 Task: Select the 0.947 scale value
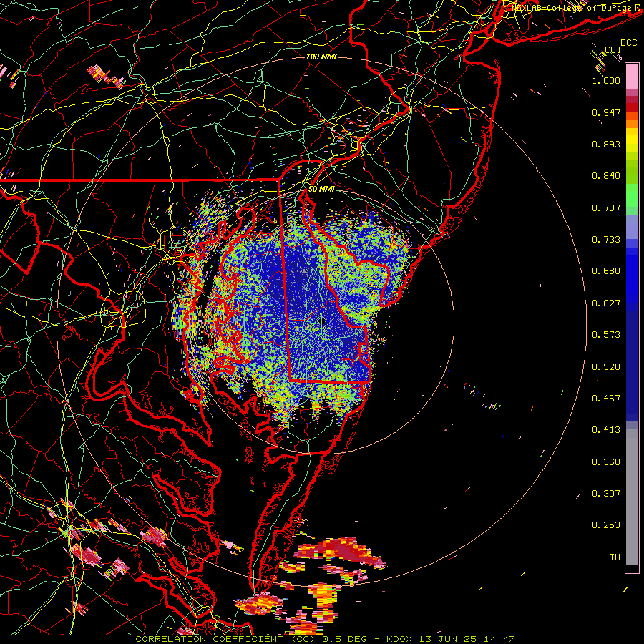[606, 112]
